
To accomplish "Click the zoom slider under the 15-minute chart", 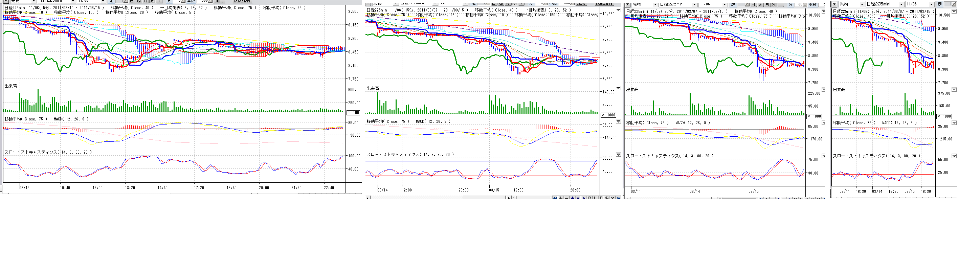I will click(533, 198).
